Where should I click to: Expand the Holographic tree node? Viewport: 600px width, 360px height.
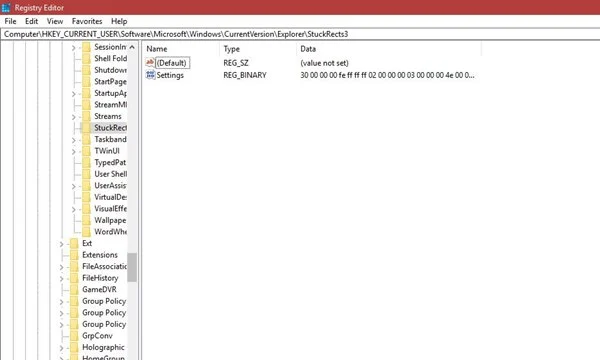tap(61, 348)
